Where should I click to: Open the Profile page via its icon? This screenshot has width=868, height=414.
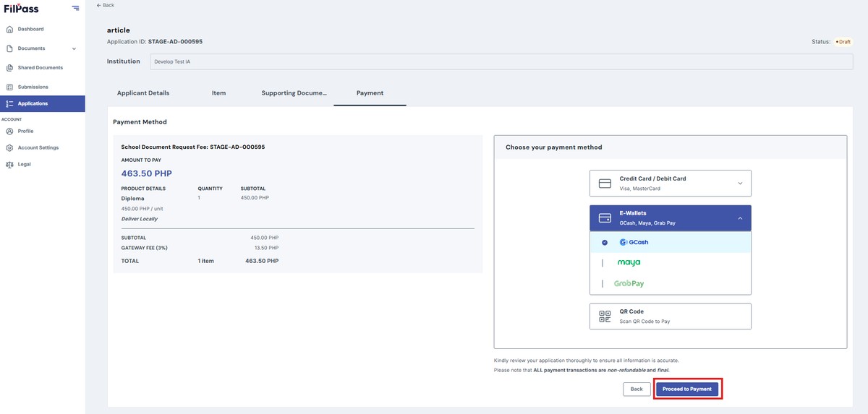coord(9,131)
